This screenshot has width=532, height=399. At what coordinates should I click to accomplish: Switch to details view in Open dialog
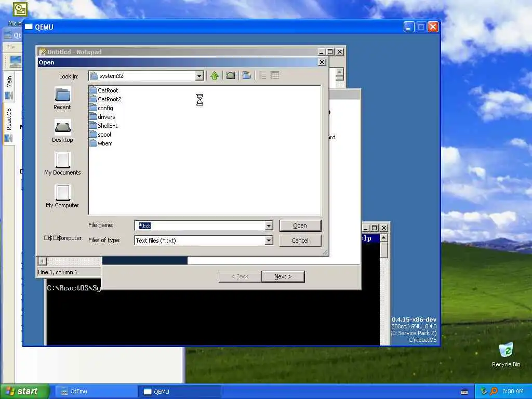(275, 75)
